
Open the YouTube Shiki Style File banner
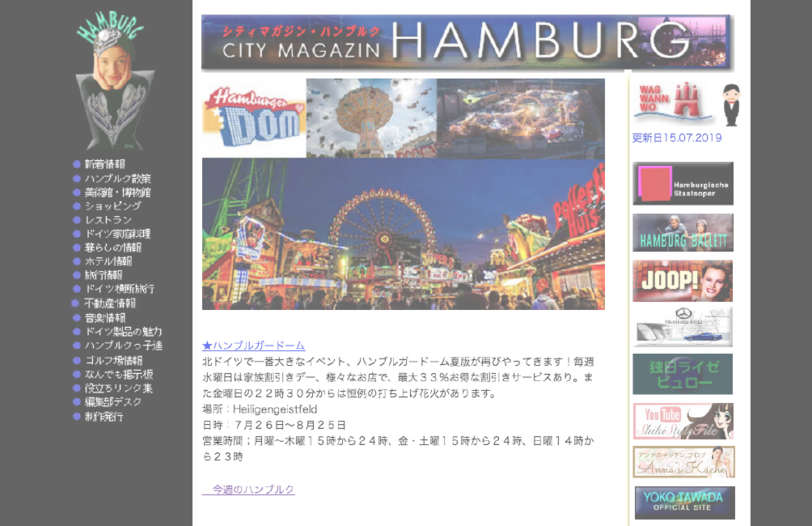[x=683, y=421]
